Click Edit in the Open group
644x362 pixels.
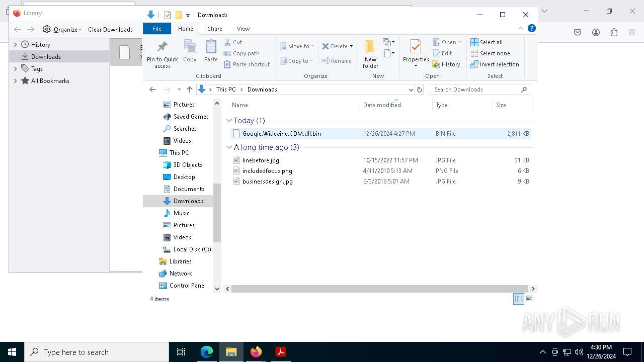coord(442,53)
